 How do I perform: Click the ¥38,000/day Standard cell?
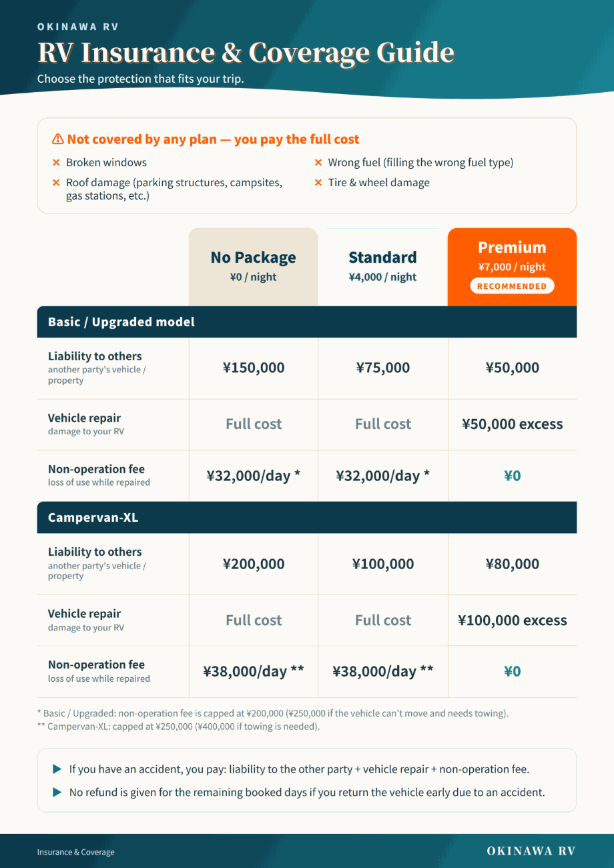point(382,671)
